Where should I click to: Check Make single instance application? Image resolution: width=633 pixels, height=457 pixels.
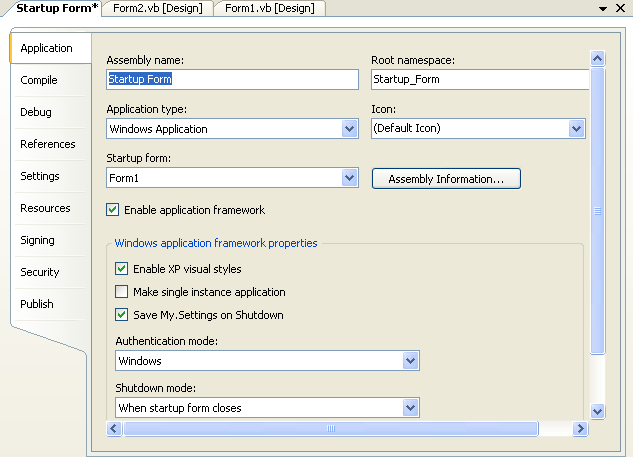pyautogui.click(x=122, y=292)
